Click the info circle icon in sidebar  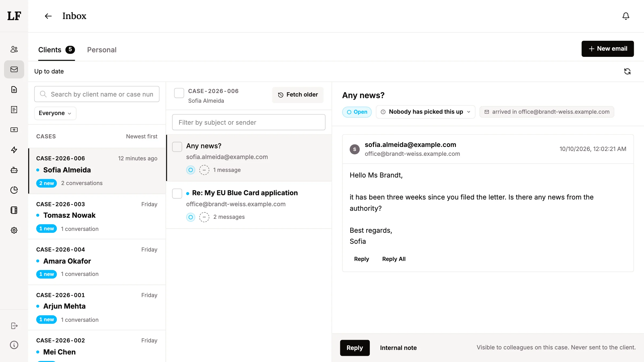14,345
